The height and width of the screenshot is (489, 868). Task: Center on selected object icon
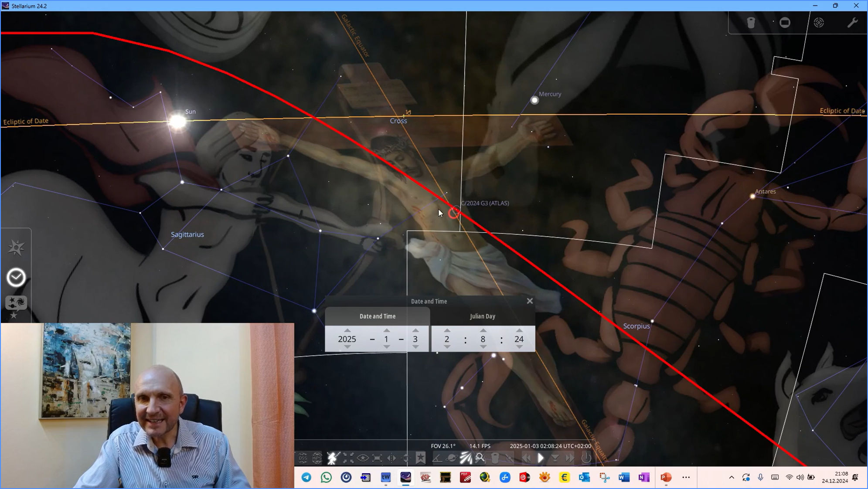348,458
